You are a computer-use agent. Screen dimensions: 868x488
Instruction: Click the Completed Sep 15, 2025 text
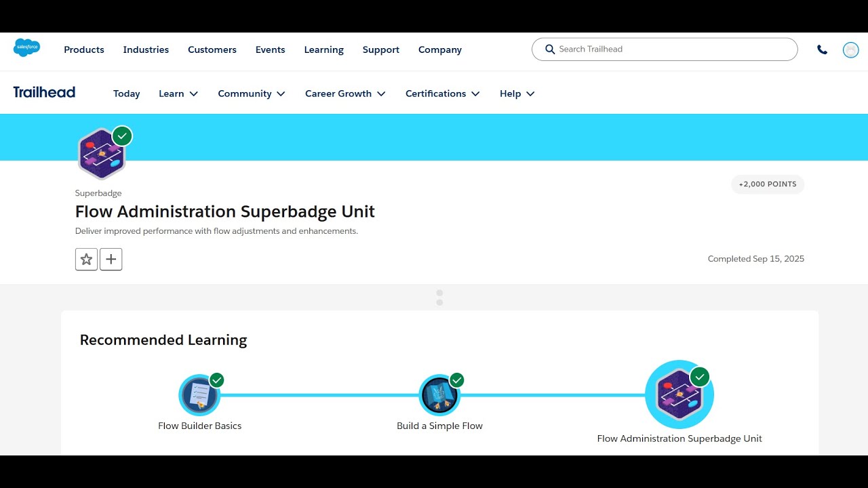(x=756, y=259)
